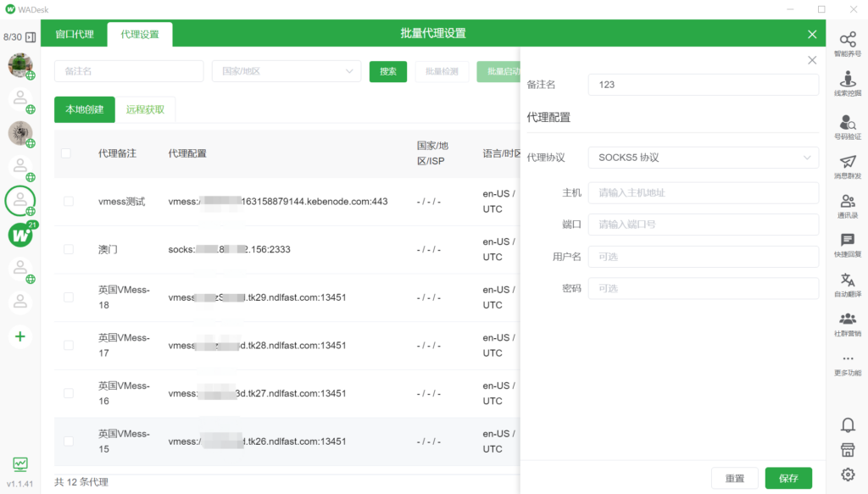The image size is (868, 494).
Task: Open 通讯录 contacts icon
Action: pyautogui.click(x=847, y=206)
